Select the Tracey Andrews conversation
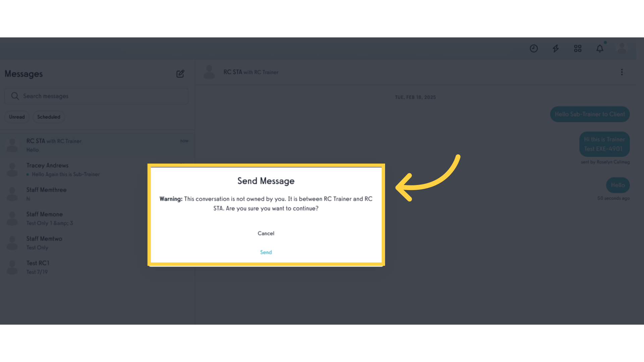Viewport: 644px width, 362px height. click(97, 170)
